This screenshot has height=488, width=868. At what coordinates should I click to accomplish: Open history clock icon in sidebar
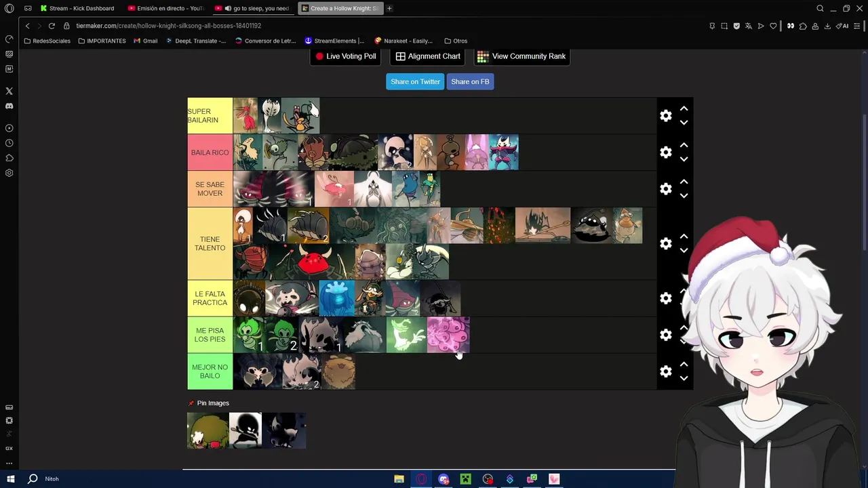coord(9,143)
